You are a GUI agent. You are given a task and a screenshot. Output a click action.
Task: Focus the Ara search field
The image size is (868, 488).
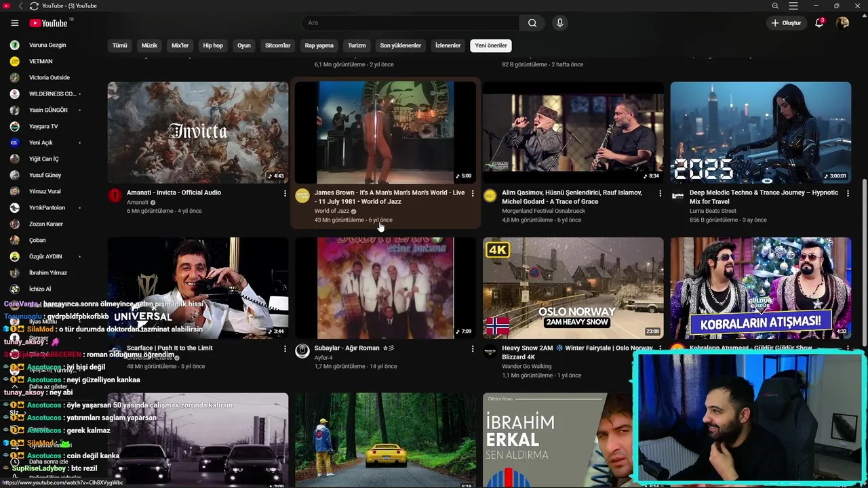[x=410, y=23]
